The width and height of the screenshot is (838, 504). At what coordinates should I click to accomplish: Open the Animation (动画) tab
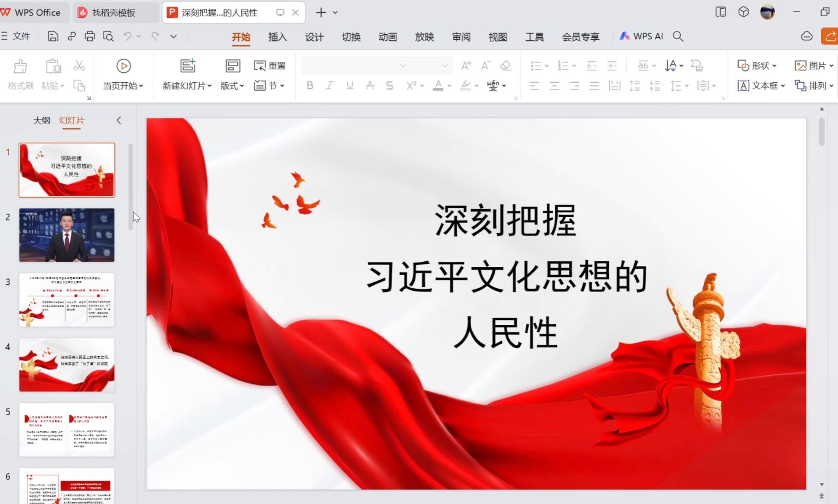click(x=387, y=37)
